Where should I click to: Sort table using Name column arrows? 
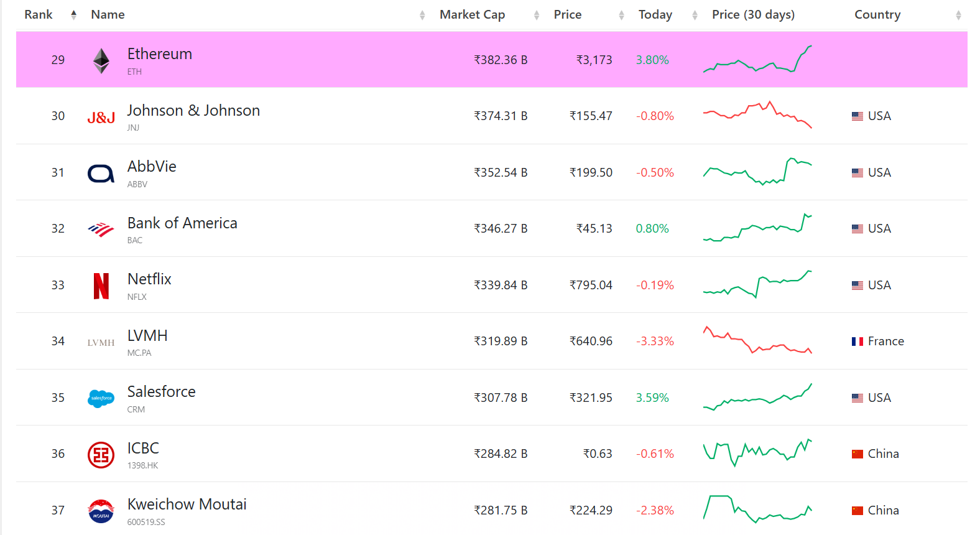422,15
